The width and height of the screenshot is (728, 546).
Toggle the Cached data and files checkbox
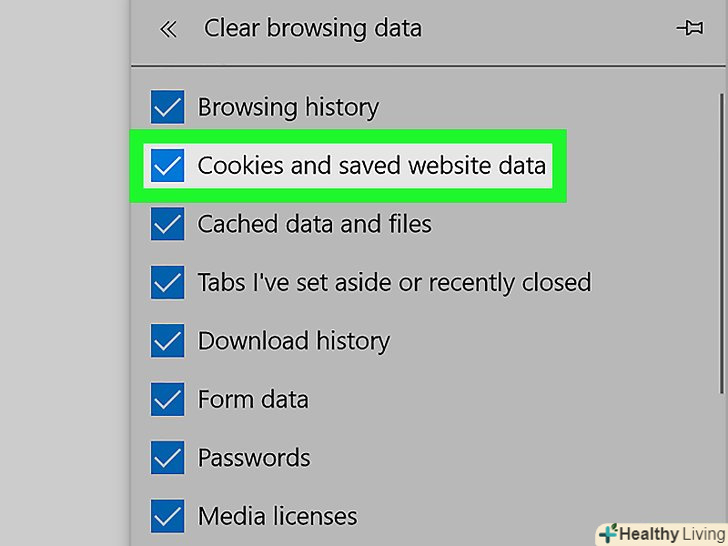(x=167, y=223)
